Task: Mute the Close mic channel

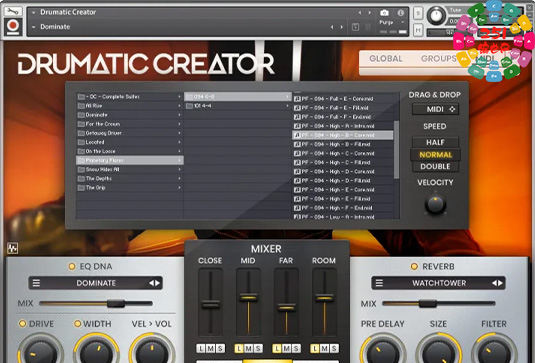Action: [211, 348]
